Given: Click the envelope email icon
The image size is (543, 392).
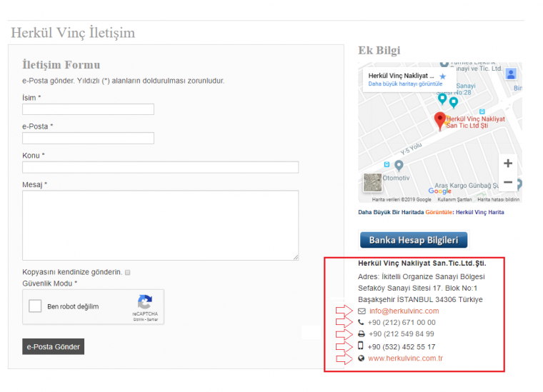Looking at the screenshot, I should coord(362,311).
